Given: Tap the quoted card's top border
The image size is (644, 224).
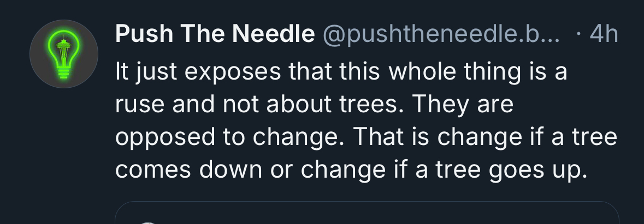Looking at the screenshot, I should [366, 202].
